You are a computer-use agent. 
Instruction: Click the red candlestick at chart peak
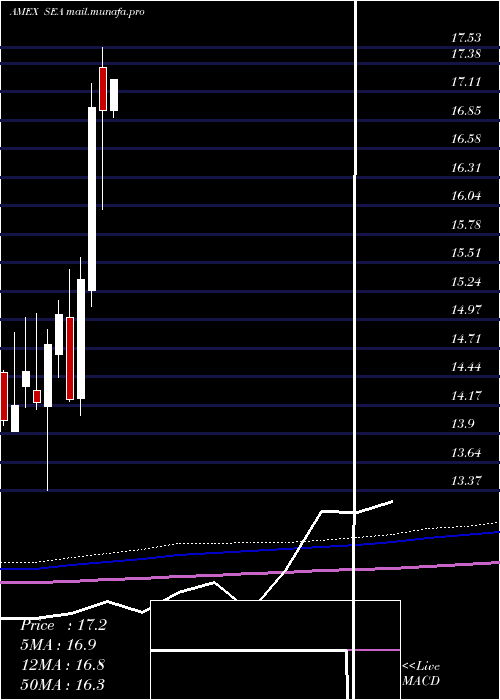coord(103,89)
